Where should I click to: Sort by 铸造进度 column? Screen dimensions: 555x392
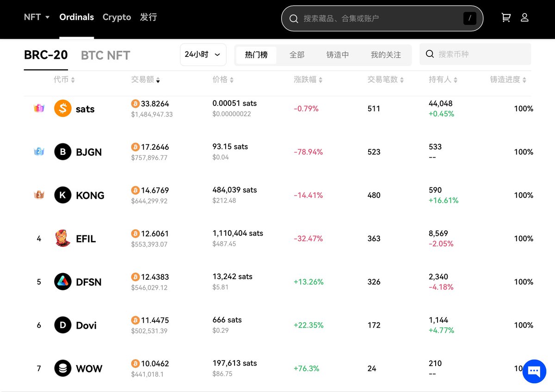pos(508,80)
